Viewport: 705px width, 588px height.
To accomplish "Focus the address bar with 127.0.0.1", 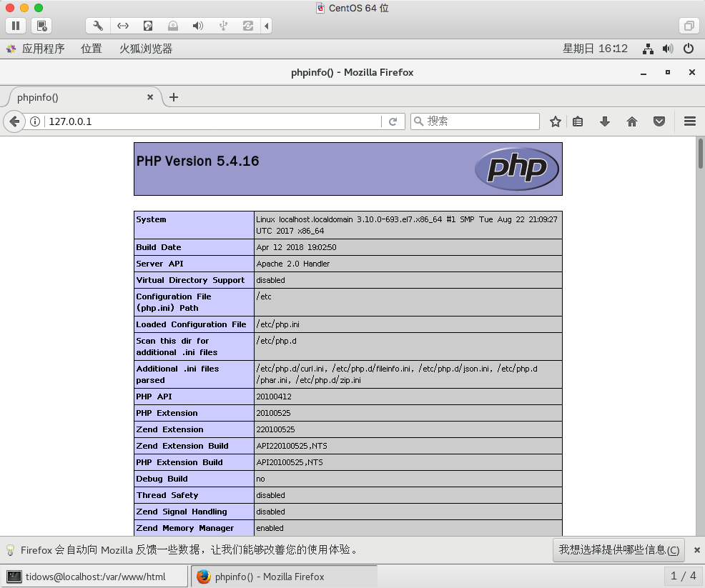I will [214, 121].
